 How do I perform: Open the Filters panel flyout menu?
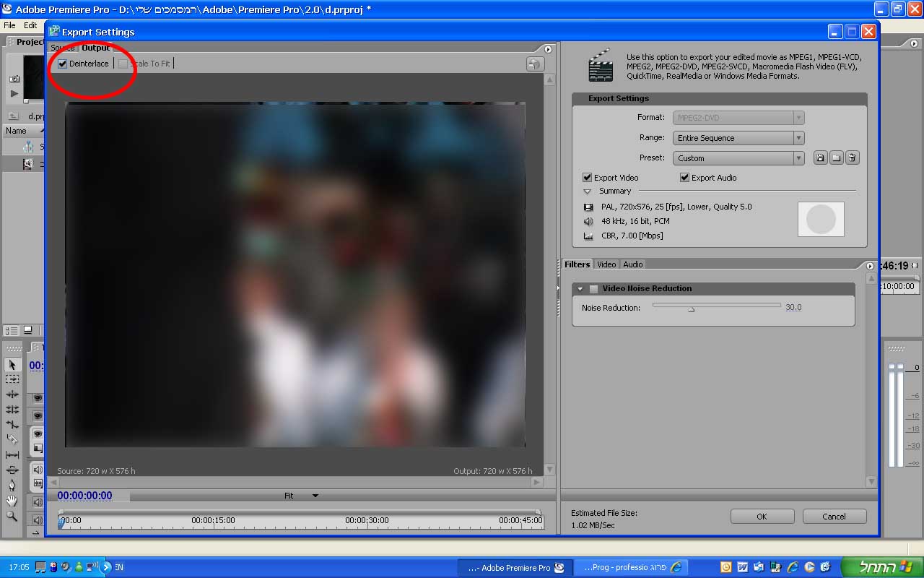(870, 266)
